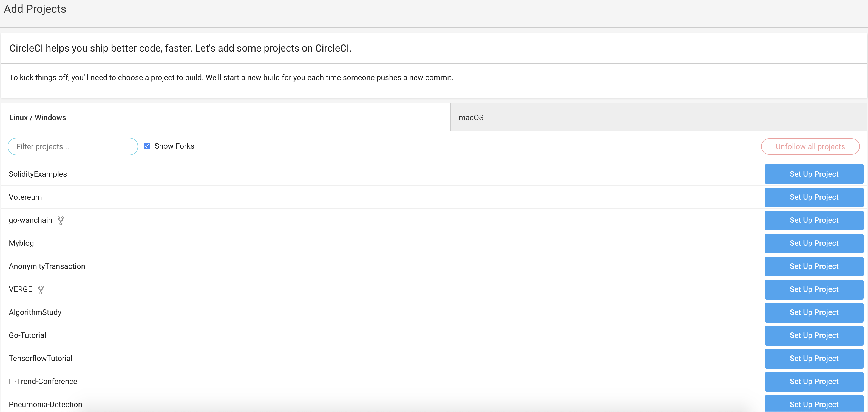Set up the AnonymityTransaction project
The width and height of the screenshot is (868, 412).
click(x=814, y=266)
